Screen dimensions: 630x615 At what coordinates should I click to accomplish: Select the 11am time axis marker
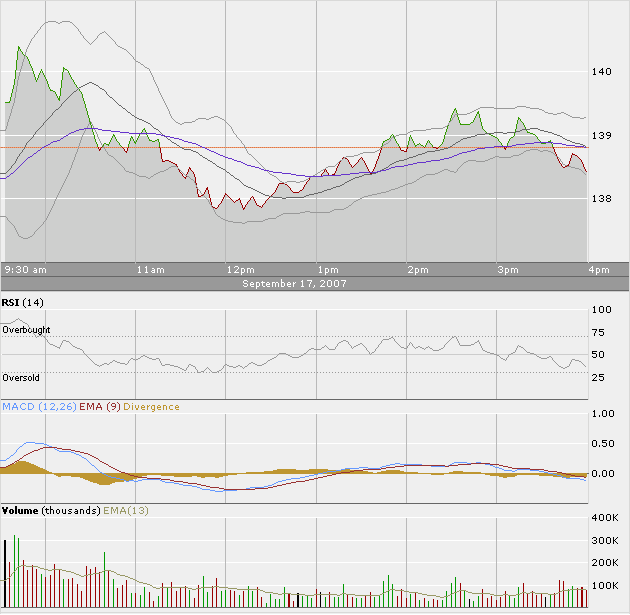point(150,270)
